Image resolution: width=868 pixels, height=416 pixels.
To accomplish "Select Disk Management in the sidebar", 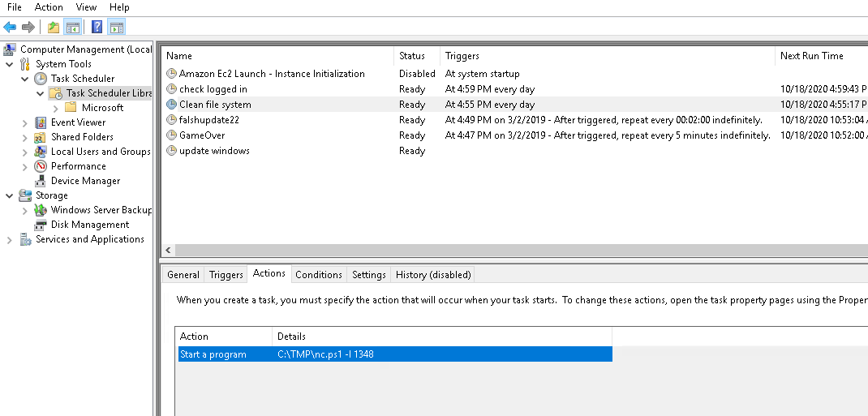I will point(89,225).
